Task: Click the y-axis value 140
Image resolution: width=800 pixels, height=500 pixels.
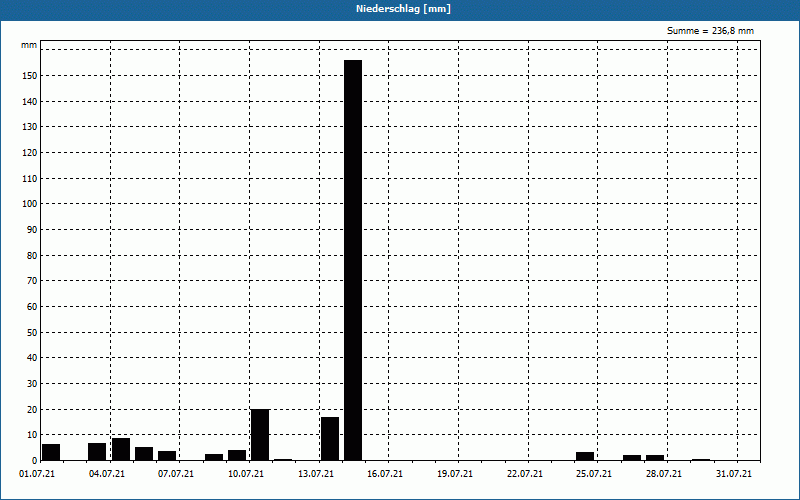Action: (31, 102)
